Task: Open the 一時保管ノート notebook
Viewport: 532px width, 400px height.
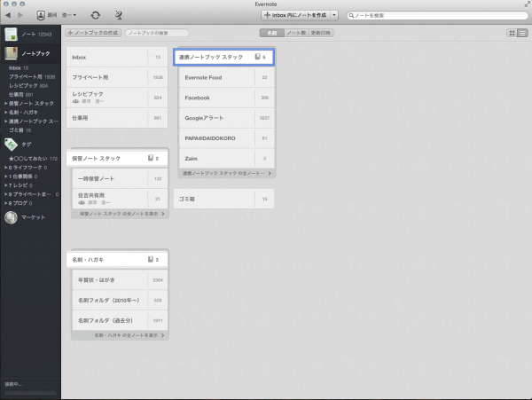Action: pos(120,179)
